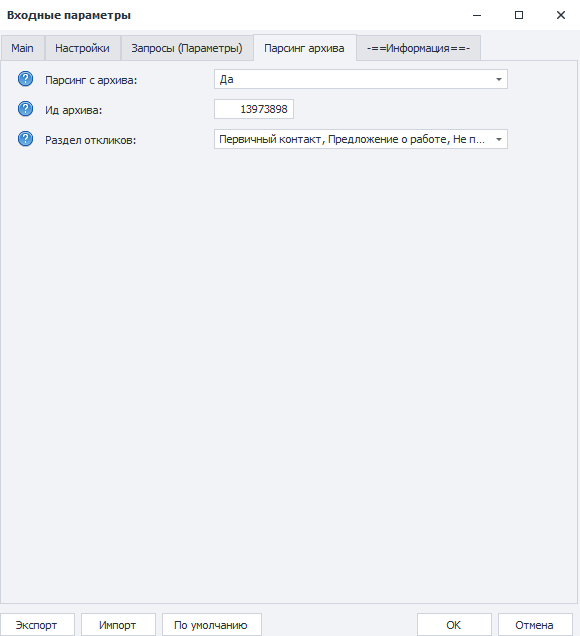
Task: Dismiss dialog with Отмена button
Action: 535,625
